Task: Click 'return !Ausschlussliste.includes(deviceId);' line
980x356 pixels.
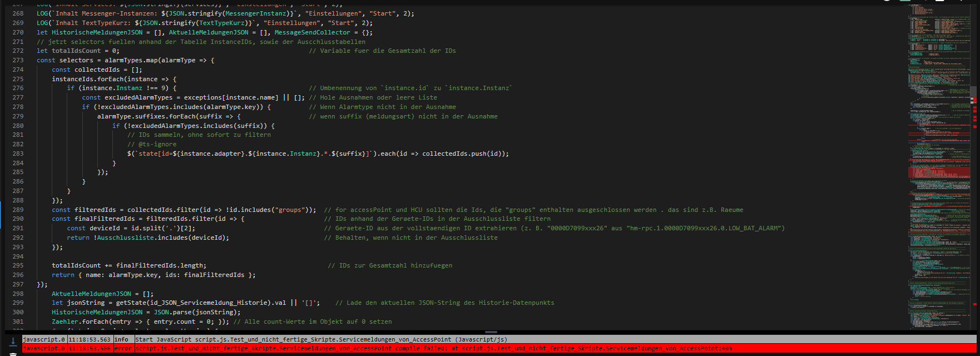Action: click(148, 238)
